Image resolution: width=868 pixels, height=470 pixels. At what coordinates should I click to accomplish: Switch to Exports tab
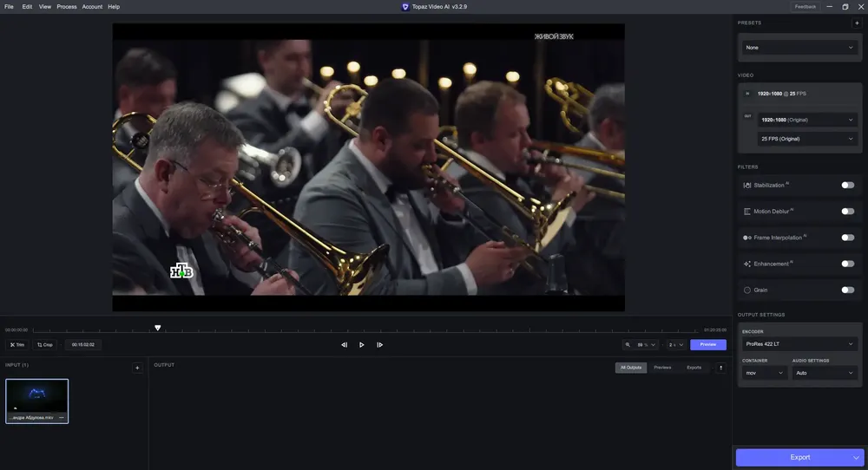tap(694, 368)
